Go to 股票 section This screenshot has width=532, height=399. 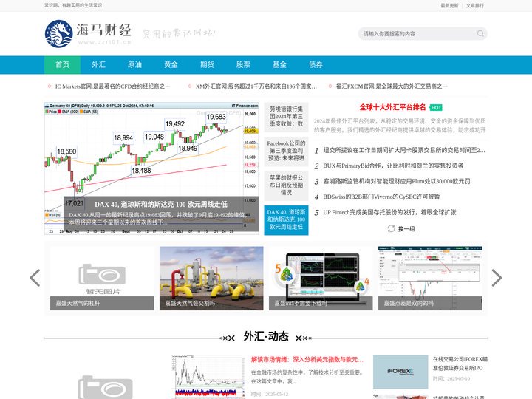click(x=243, y=64)
